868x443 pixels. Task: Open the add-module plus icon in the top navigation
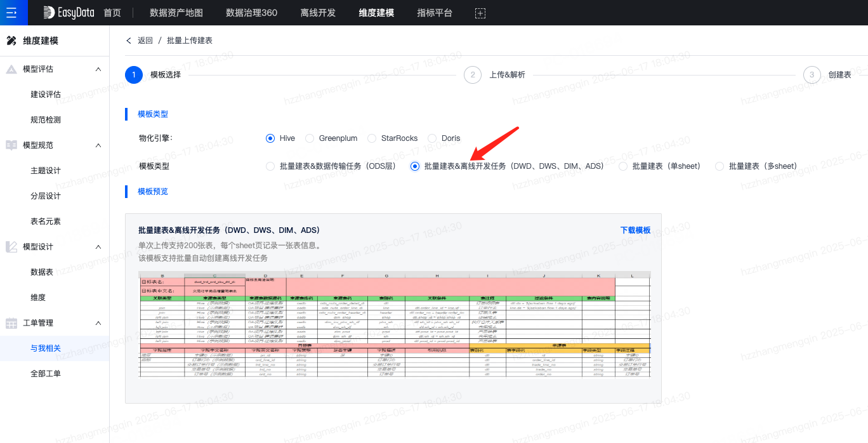(x=480, y=13)
